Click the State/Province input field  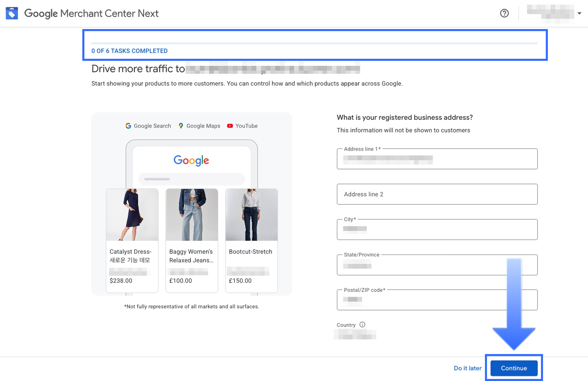pos(437,265)
